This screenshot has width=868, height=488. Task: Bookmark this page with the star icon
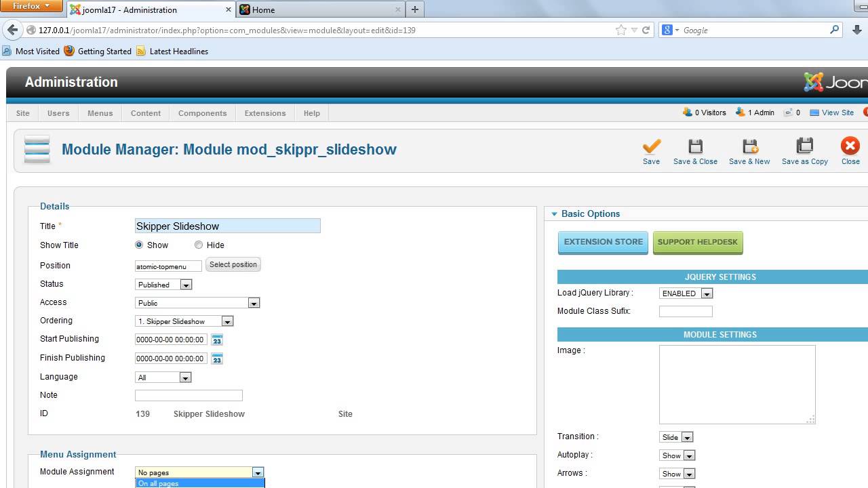tap(620, 30)
